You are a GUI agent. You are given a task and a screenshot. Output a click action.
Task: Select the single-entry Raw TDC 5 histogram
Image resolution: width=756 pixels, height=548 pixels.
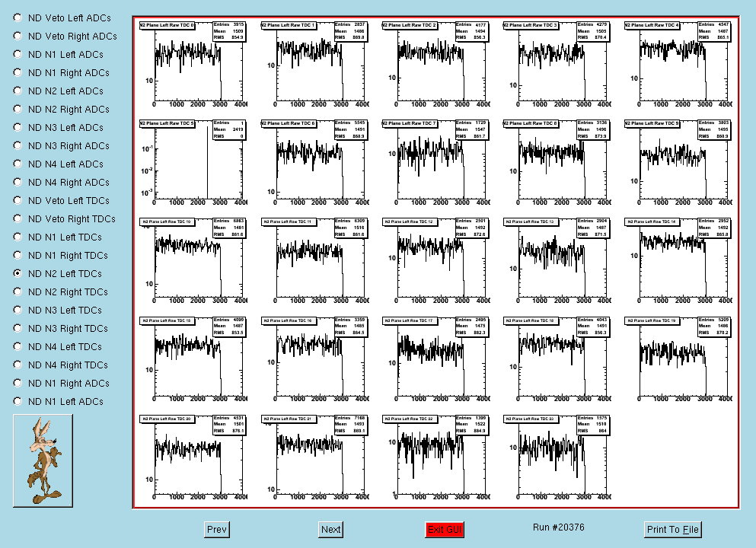click(193, 162)
